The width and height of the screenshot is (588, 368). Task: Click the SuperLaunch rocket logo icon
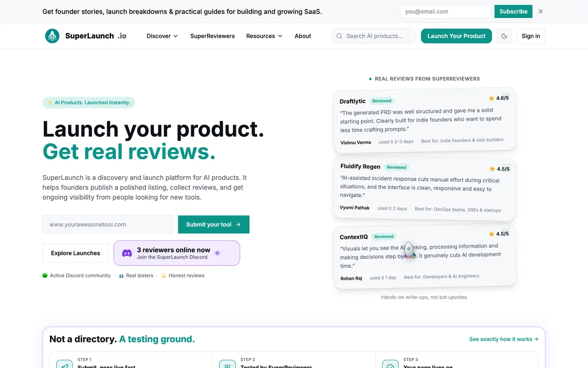click(52, 36)
